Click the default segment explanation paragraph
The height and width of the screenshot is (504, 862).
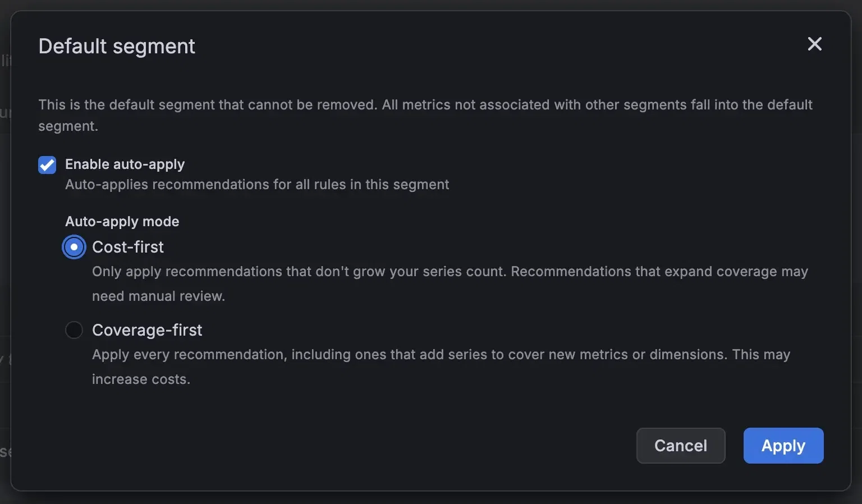coord(425,115)
